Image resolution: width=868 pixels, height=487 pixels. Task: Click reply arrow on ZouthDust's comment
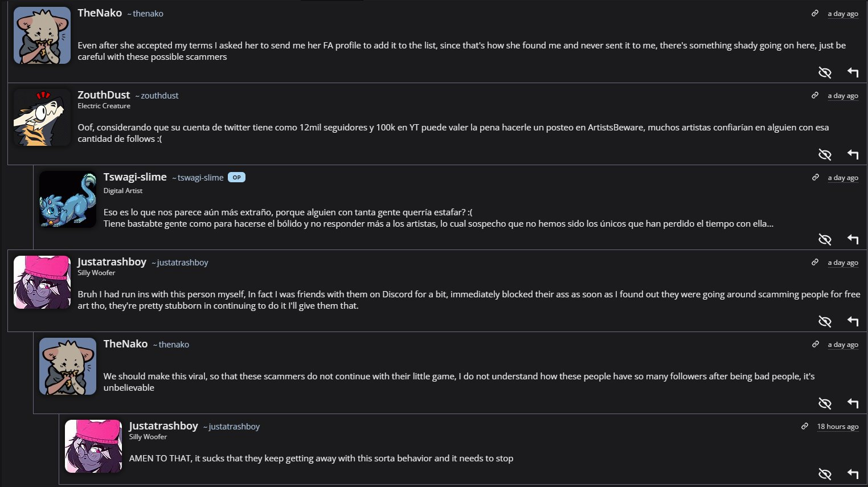(x=853, y=154)
